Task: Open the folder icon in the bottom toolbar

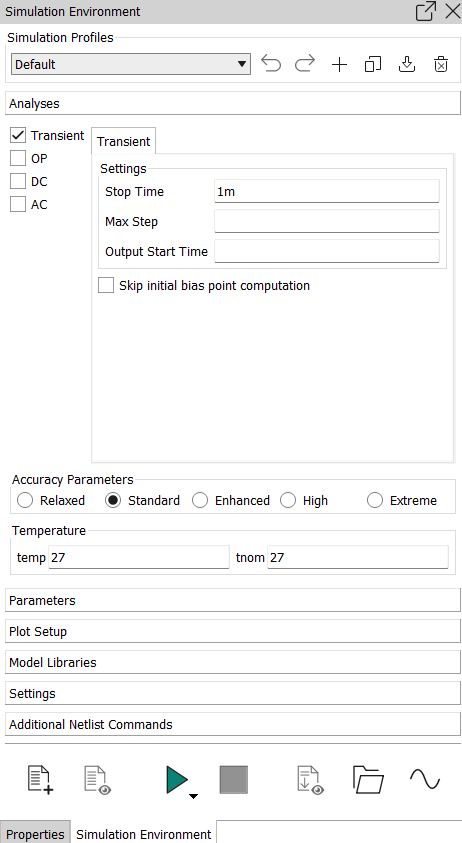Action: [368, 780]
